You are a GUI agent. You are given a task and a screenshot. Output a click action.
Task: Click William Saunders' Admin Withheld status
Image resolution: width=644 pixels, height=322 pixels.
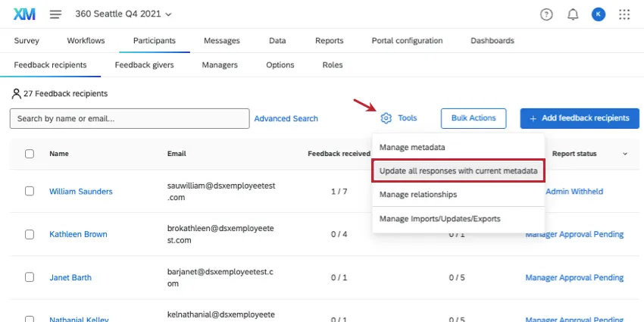[x=574, y=192]
